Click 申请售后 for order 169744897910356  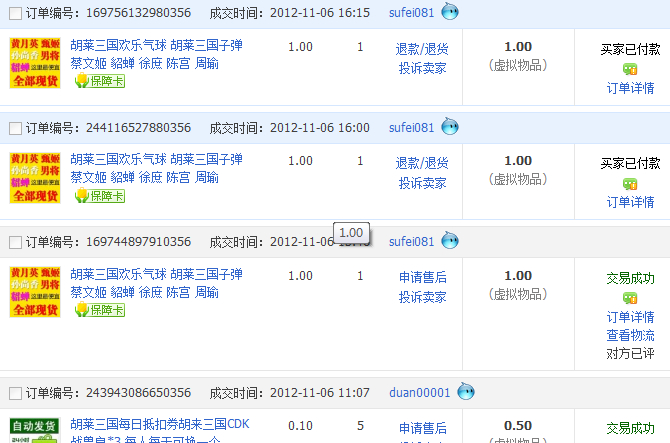[422, 277]
